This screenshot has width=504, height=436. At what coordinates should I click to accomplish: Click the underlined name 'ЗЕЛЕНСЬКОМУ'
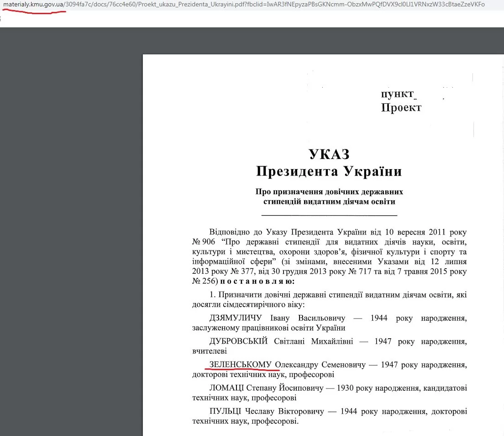[241, 365]
